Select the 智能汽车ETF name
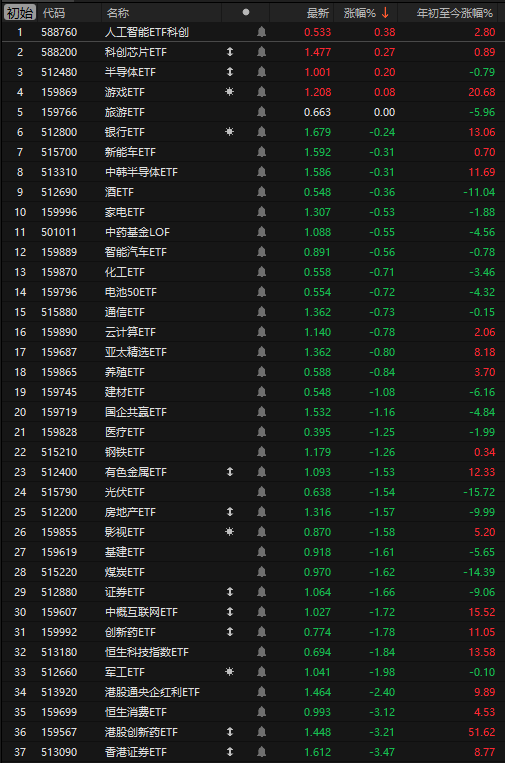The image size is (505, 763). pyautogui.click(x=136, y=252)
